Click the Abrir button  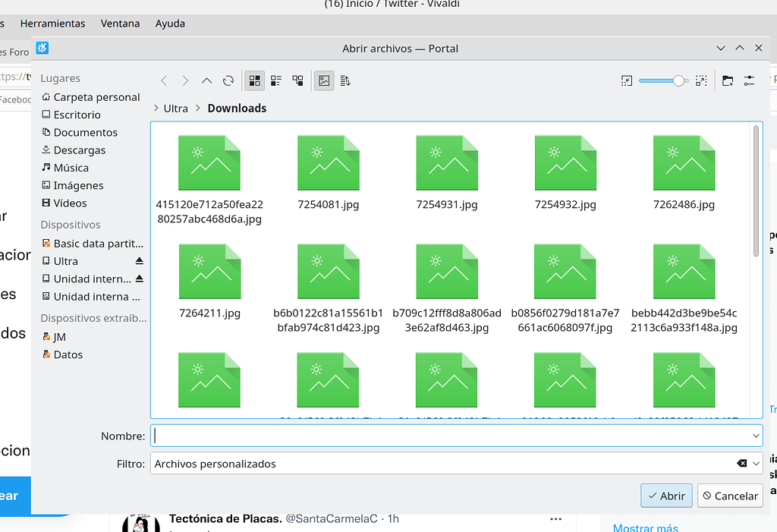(666, 496)
